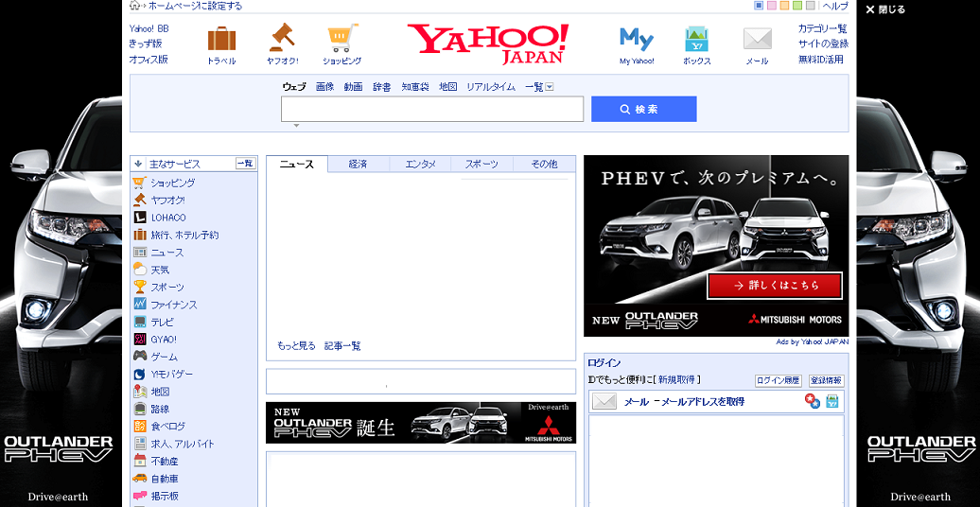Image resolution: width=980 pixels, height=507 pixels.
Task: Click the envelope icon in login mail row
Action: pos(604,401)
